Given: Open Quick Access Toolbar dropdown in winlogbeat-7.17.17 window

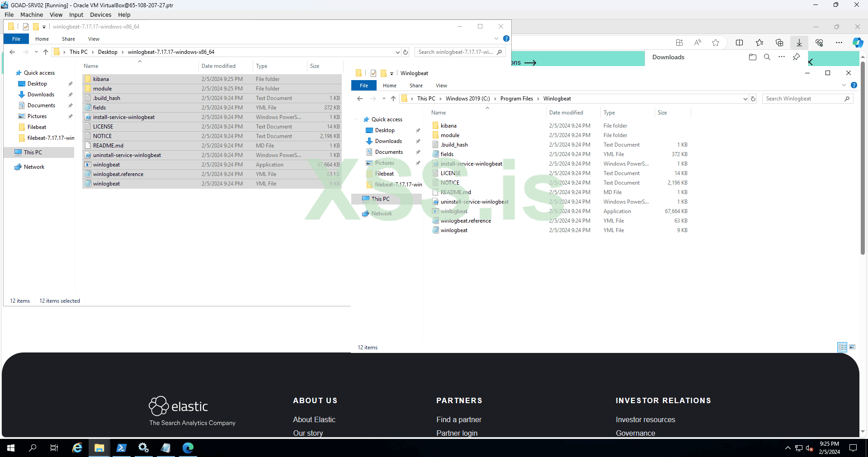Looking at the screenshot, I should click(44, 27).
